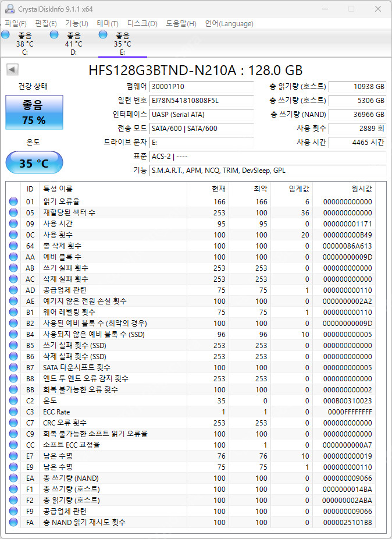Image resolution: width=392 pixels, height=539 pixels.
Task: Click the previous disk arrow button
Action: pos(12,70)
